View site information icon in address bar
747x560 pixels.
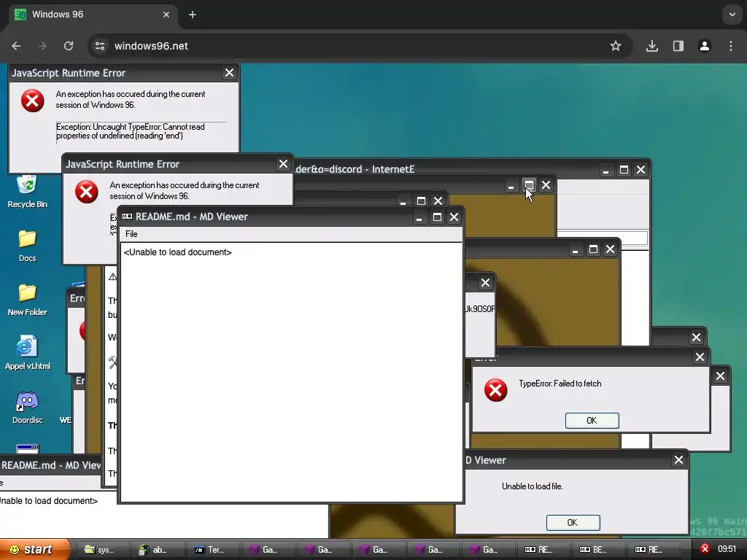pyautogui.click(x=100, y=46)
